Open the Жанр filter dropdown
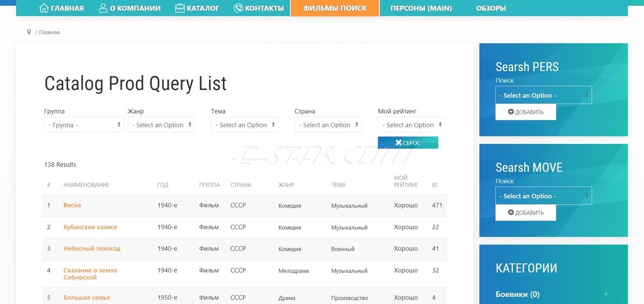The width and height of the screenshot is (644, 304). tap(162, 125)
